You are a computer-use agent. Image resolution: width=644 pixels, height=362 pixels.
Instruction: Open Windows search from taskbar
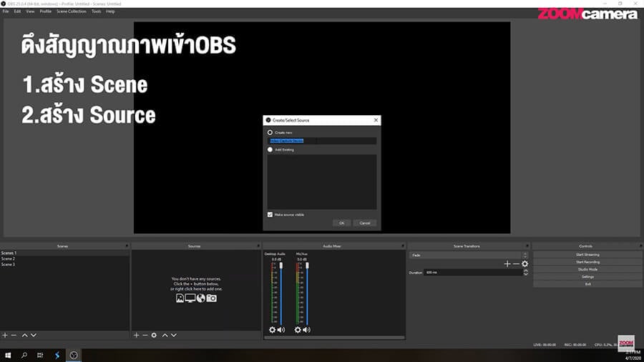click(x=24, y=356)
